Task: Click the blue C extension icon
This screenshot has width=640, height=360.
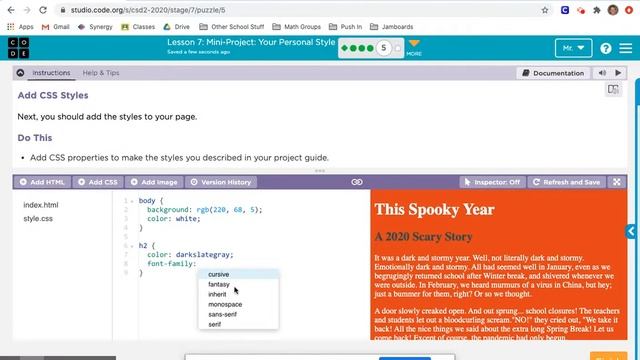Action: tap(565, 10)
